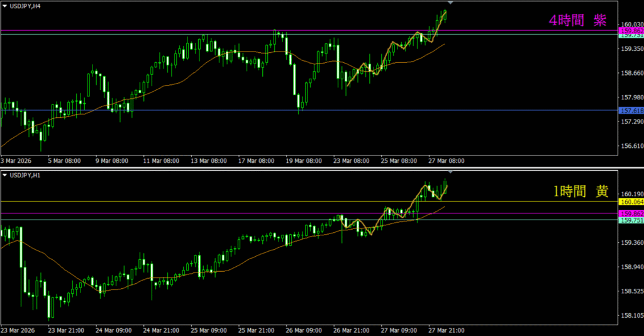Click the H1 chart shift triangle marker

450,171
